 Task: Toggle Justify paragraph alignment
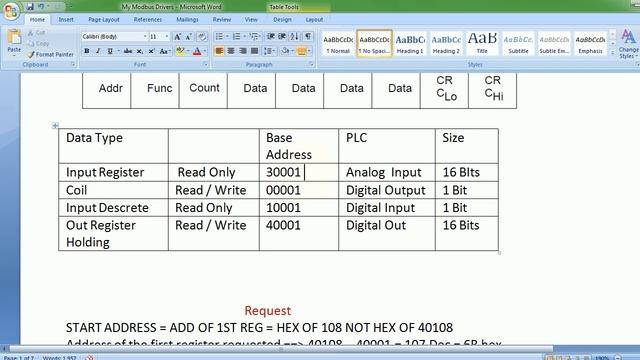point(254,51)
